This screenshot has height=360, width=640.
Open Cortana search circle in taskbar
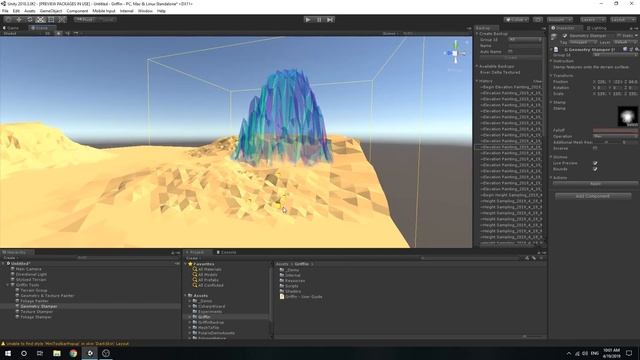click(24, 353)
